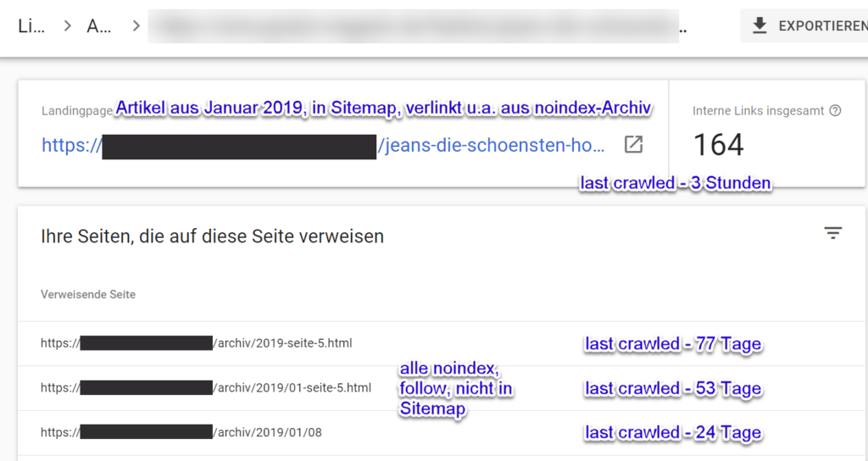
Task: Select row archiv/2019/01/08
Action: [441, 432]
